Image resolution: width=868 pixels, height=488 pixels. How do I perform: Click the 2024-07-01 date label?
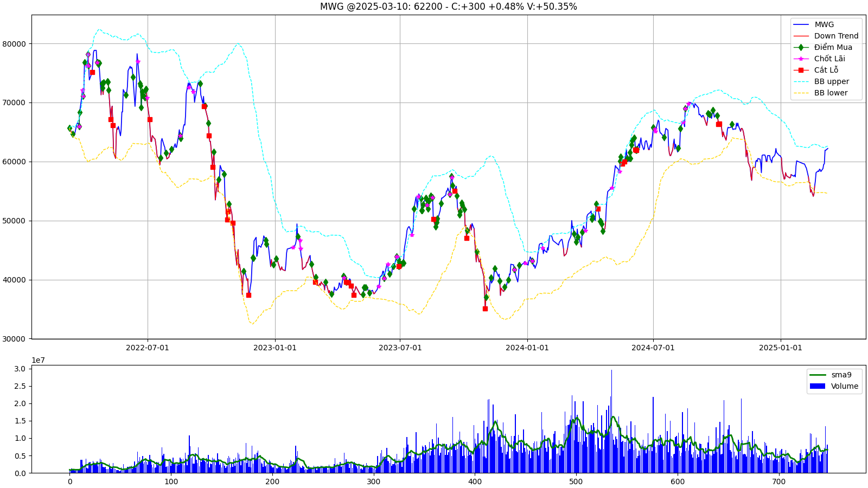(653, 348)
